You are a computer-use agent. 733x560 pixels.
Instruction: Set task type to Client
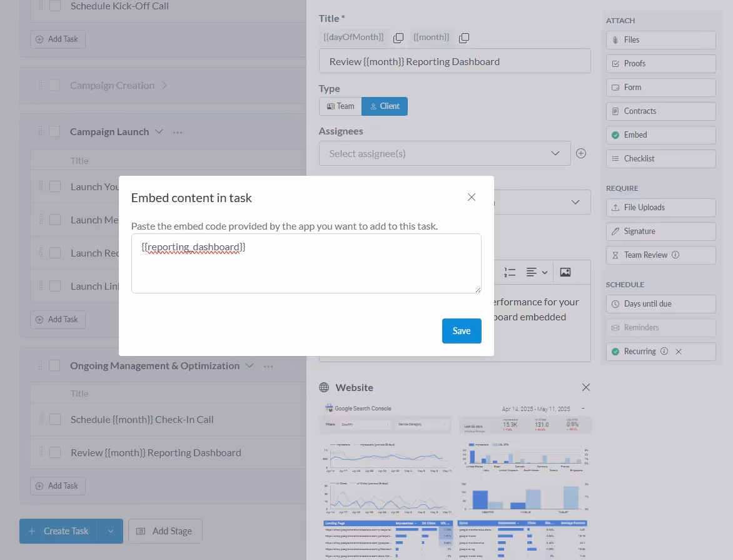pos(385,106)
